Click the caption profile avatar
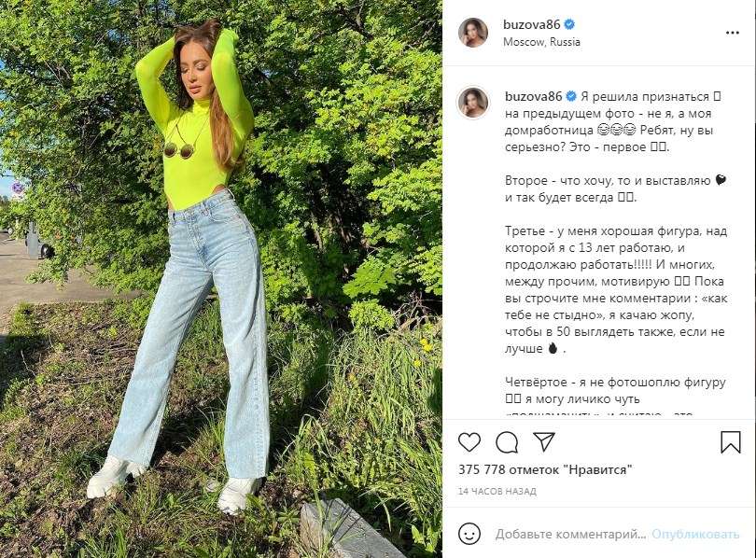 (x=473, y=104)
